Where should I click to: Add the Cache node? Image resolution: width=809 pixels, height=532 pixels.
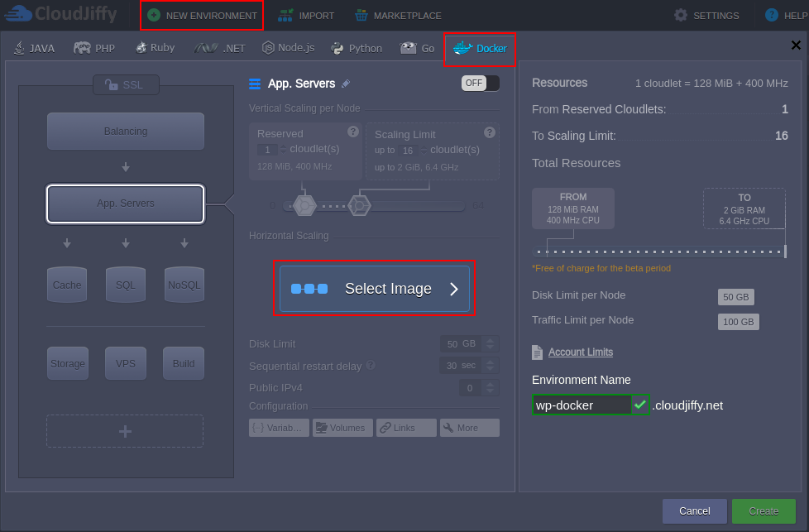click(x=67, y=285)
